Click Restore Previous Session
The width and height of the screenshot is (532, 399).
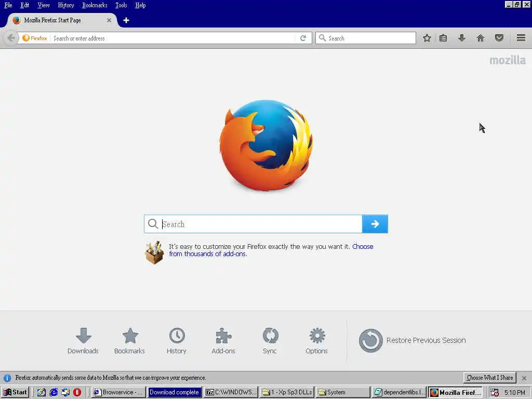point(412,340)
